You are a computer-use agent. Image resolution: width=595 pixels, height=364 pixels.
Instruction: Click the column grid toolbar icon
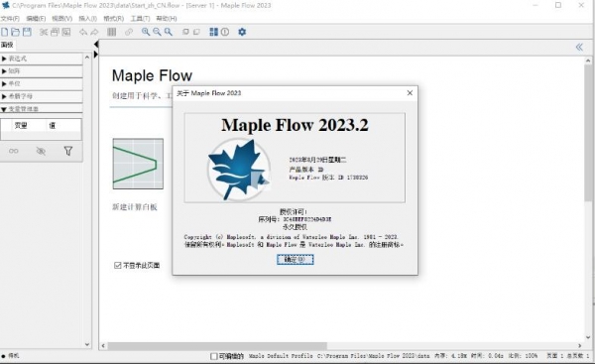coord(111,32)
